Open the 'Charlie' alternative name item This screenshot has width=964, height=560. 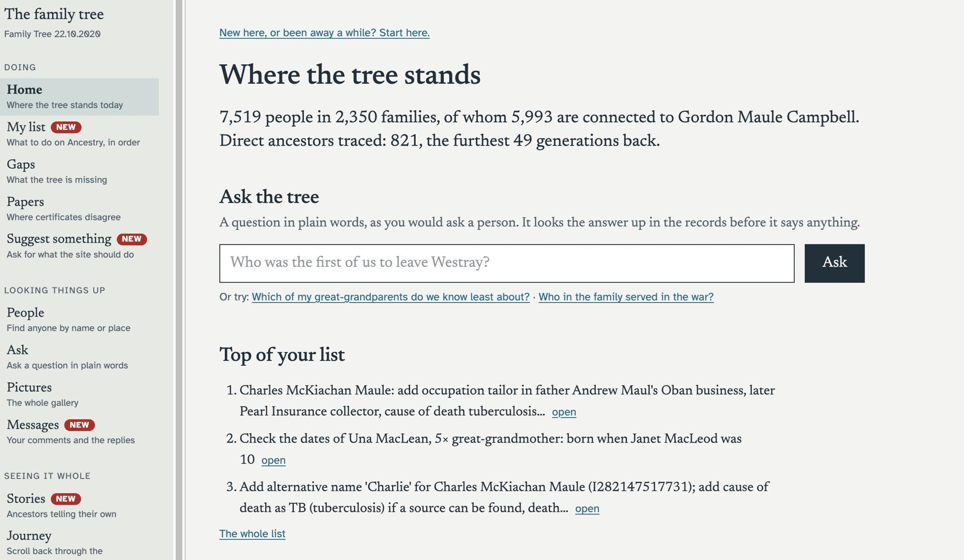coord(587,508)
